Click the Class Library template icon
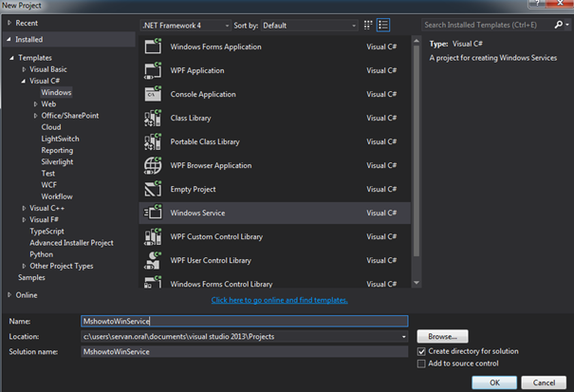 153,118
